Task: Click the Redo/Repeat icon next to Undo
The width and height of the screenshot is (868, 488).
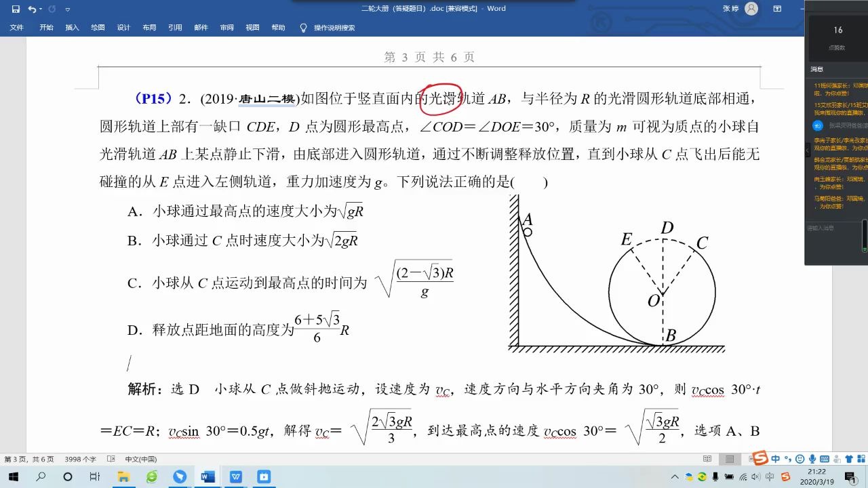Action: tap(52, 9)
